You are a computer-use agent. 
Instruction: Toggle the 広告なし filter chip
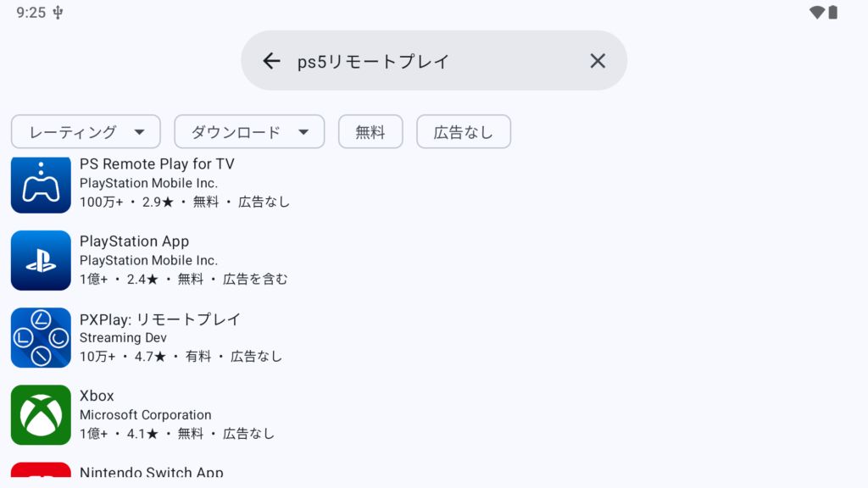click(463, 132)
